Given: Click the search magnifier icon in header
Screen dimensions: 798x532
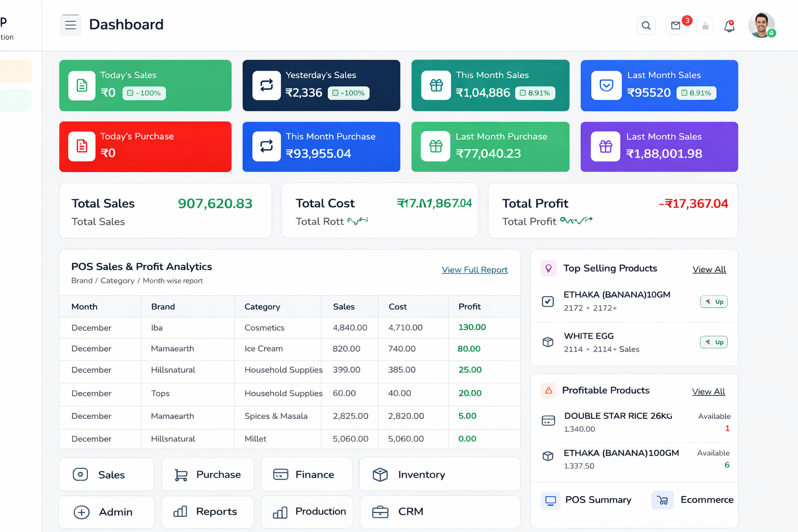Looking at the screenshot, I should pyautogui.click(x=646, y=25).
